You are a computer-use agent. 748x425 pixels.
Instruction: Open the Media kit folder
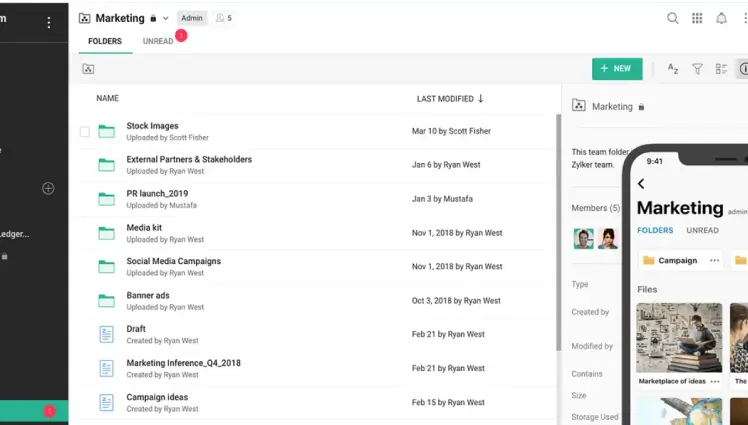[x=145, y=227]
